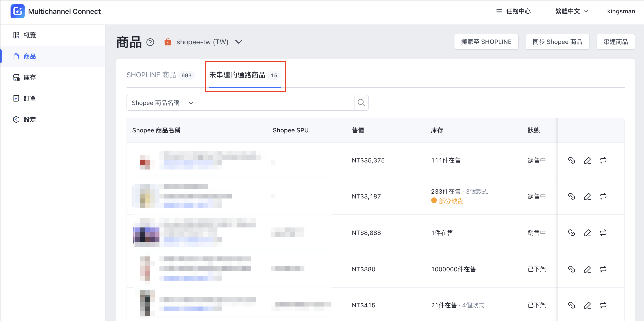Click the magnifier search icon
Image resolution: width=644 pixels, height=321 pixels.
361,103
